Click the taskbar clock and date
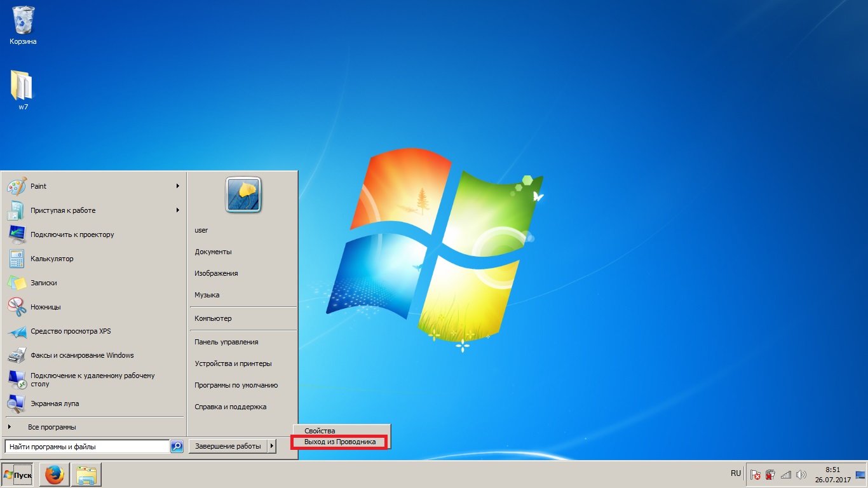868x488 pixels. pyautogui.click(x=832, y=475)
